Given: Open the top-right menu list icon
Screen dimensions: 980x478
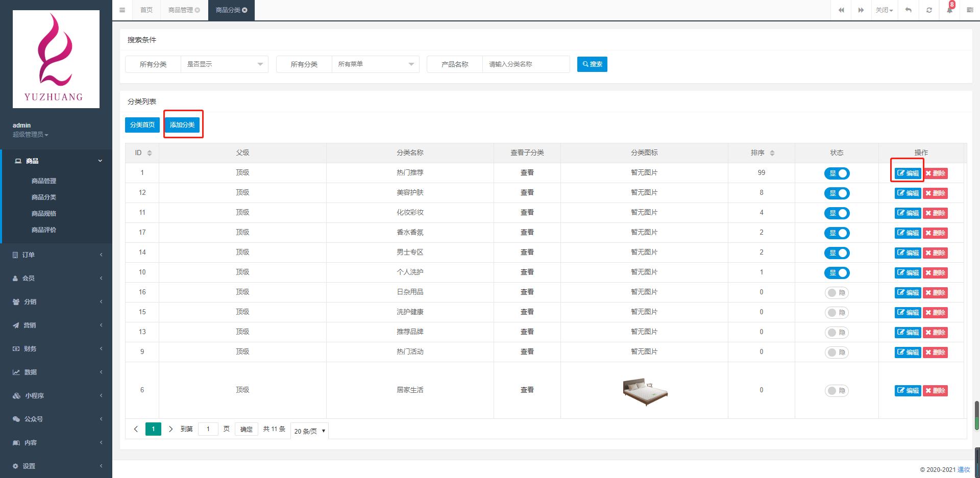Looking at the screenshot, I should 970,10.
